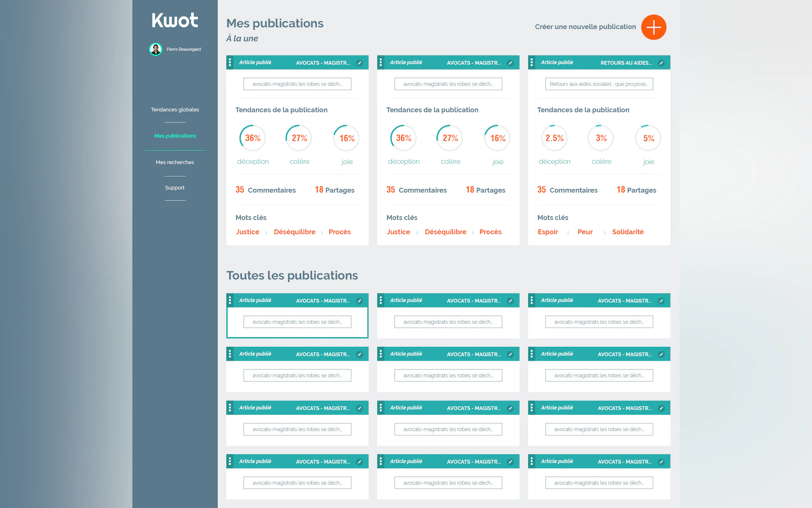Screen dimensions: 812x508
Task: Click the 5% joie gauge in third card
Action: coord(648,138)
